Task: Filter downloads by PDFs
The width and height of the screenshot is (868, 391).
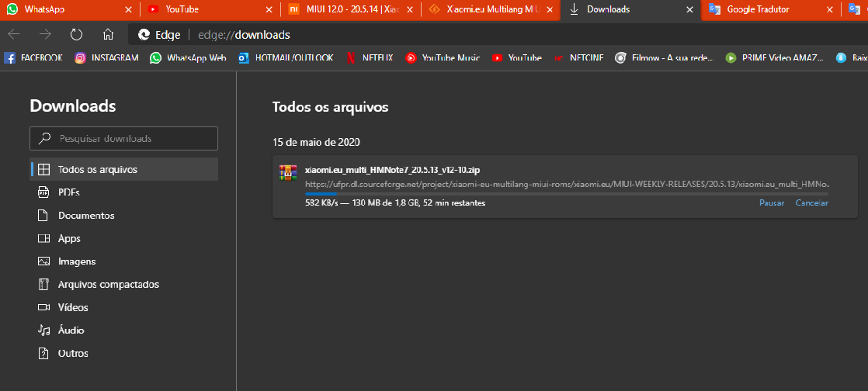Action: [x=123, y=192]
